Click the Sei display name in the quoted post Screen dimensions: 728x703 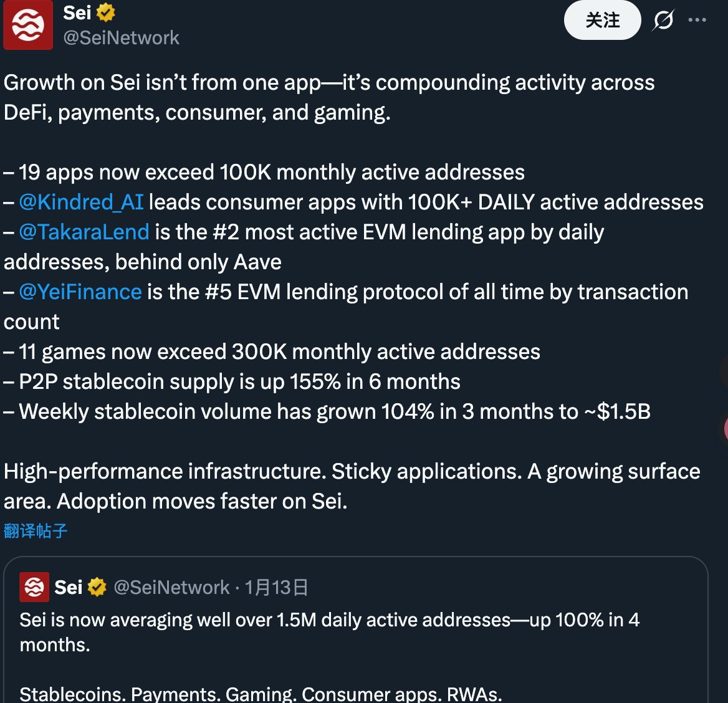click(69, 587)
